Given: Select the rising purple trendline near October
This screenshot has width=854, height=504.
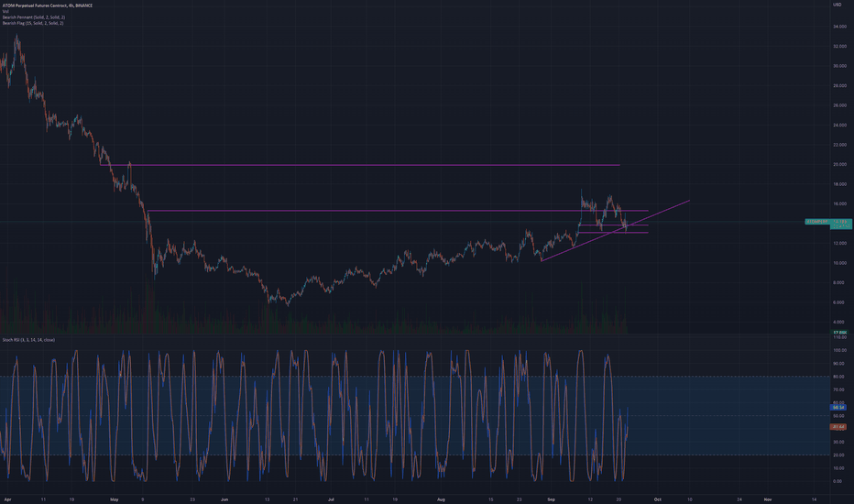Looking at the screenshot, I should tap(616, 231).
